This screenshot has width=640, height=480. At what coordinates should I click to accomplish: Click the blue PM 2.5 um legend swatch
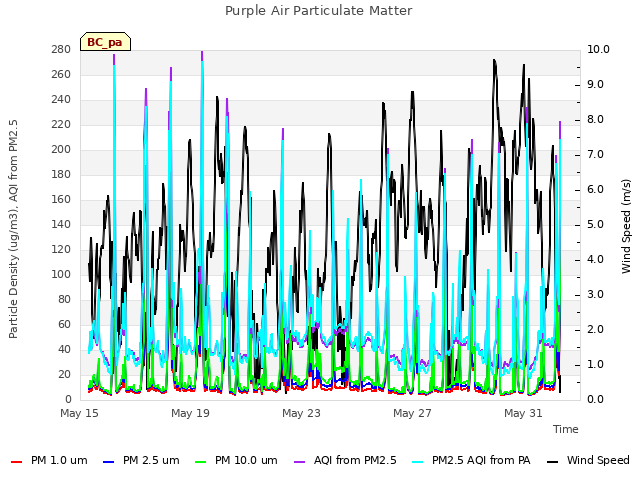point(109,462)
